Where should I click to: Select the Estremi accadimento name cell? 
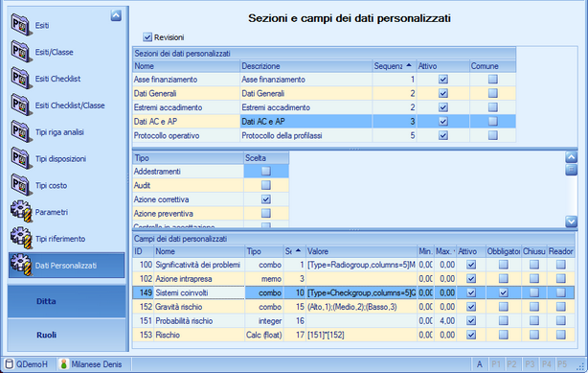(187, 107)
